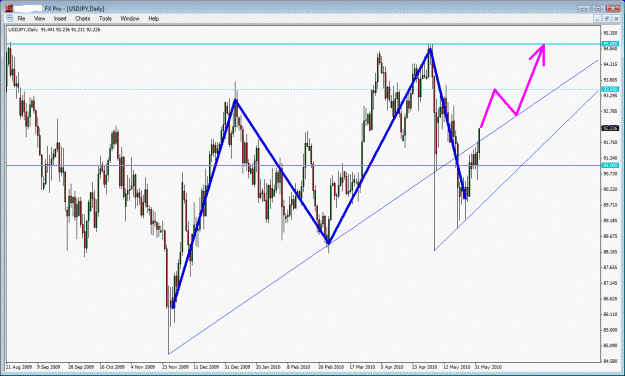Image resolution: width=625 pixels, height=376 pixels.
Task: Click the 31 May 2010 date label
Action: click(x=488, y=367)
